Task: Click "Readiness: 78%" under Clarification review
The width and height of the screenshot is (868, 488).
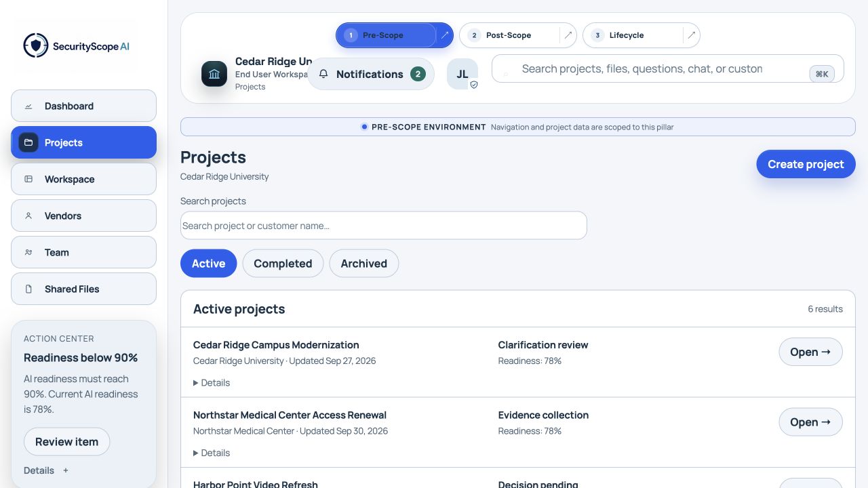Action: 530,361
